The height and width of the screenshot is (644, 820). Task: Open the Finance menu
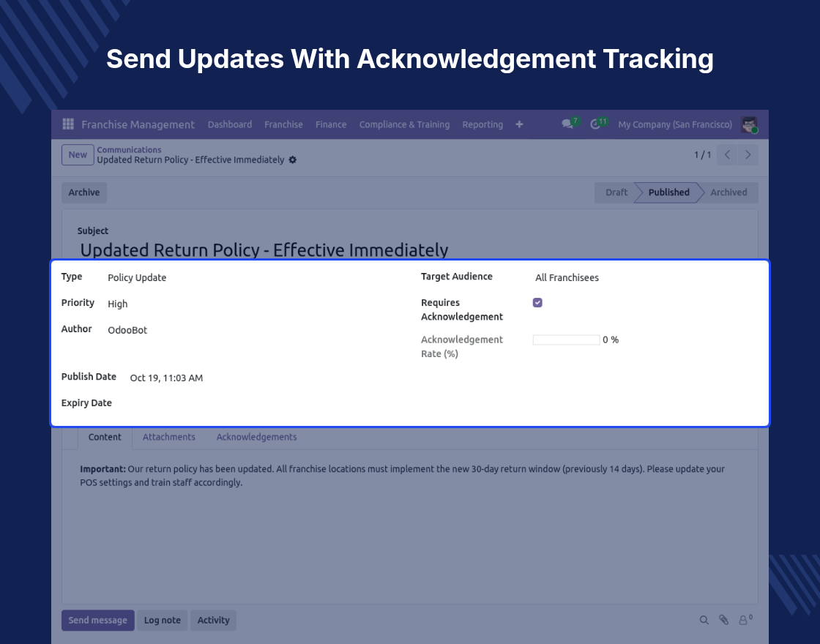point(330,124)
